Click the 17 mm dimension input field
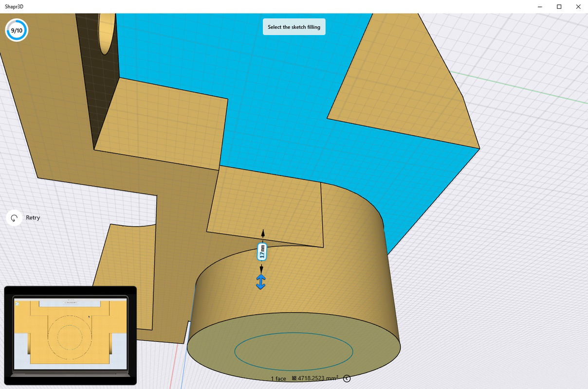The height and width of the screenshot is (389, 588). (x=261, y=252)
